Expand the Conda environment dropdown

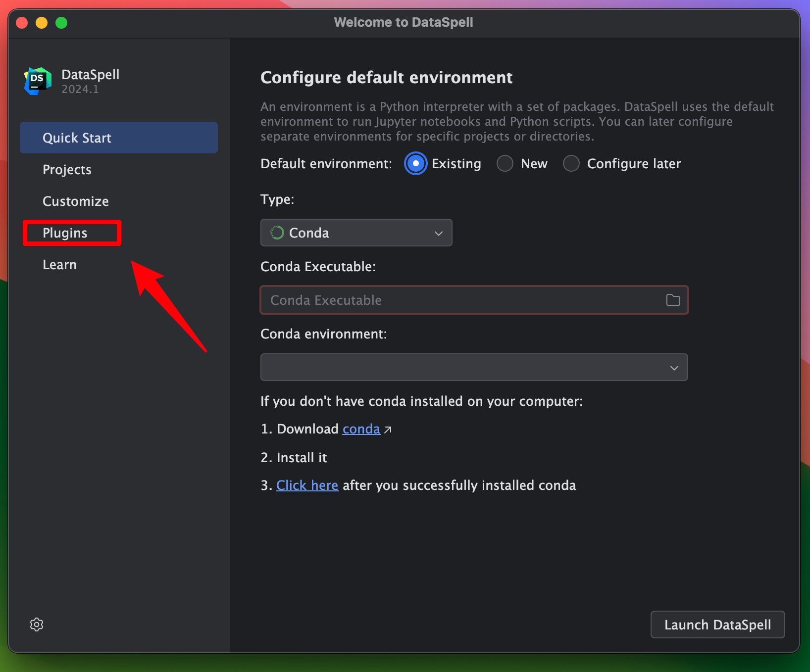point(474,367)
